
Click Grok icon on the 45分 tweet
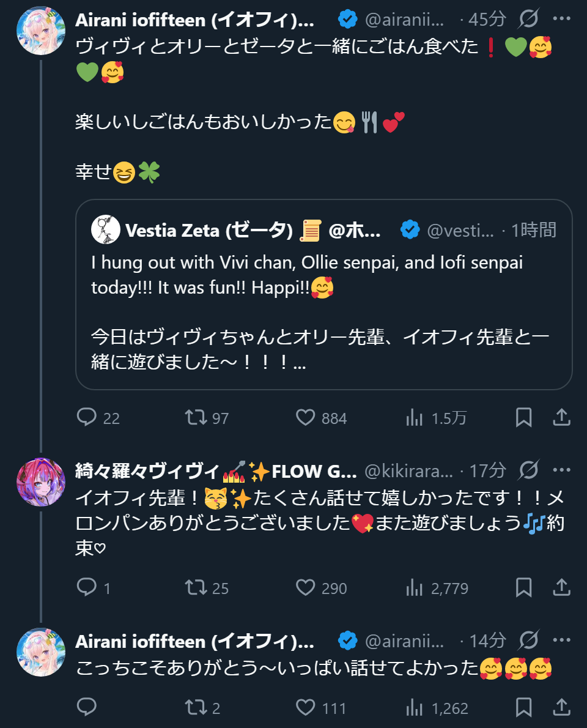coord(528,20)
